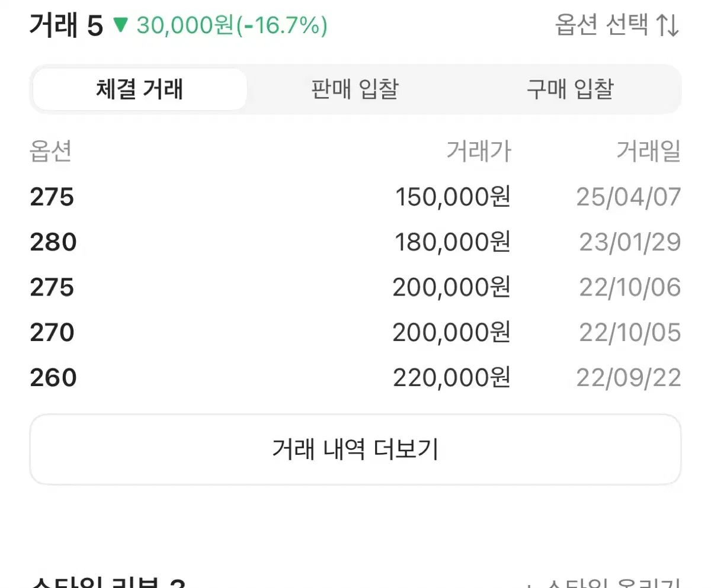Viewport: 711px width, 588px height.
Task: Click the 30,000원(-16.7%) price change text
Action: click(x=232, y=26)
